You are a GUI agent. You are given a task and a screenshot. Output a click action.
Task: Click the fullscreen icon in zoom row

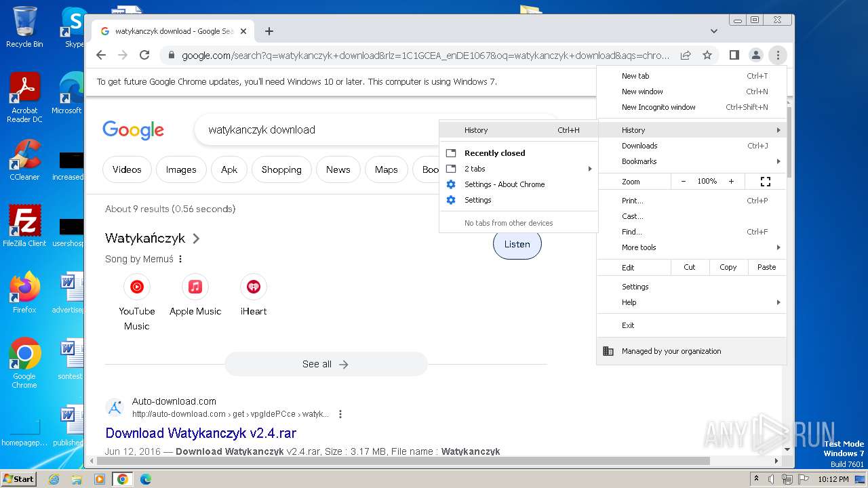click(766, 182)
